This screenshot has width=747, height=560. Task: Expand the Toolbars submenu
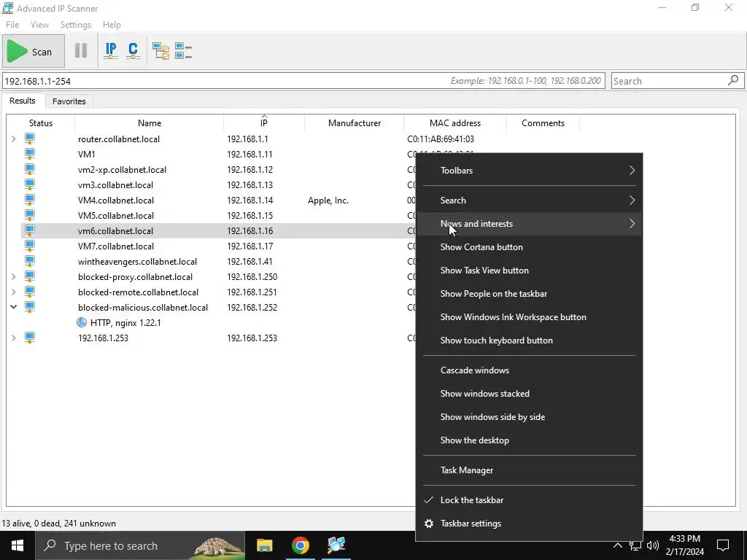529,170
